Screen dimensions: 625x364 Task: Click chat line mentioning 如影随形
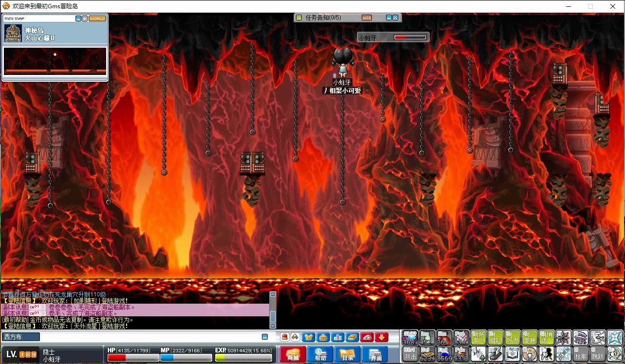click(x=66, y=301)
